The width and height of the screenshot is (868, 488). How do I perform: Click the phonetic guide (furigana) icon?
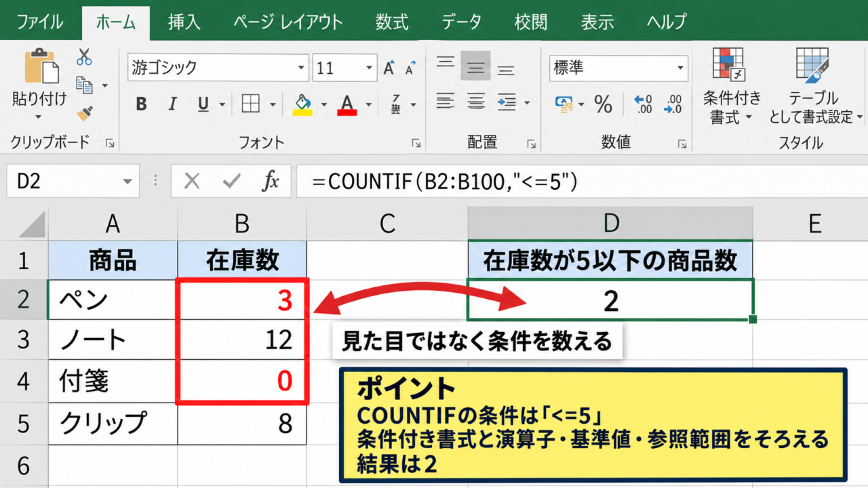tap(397, 104)
